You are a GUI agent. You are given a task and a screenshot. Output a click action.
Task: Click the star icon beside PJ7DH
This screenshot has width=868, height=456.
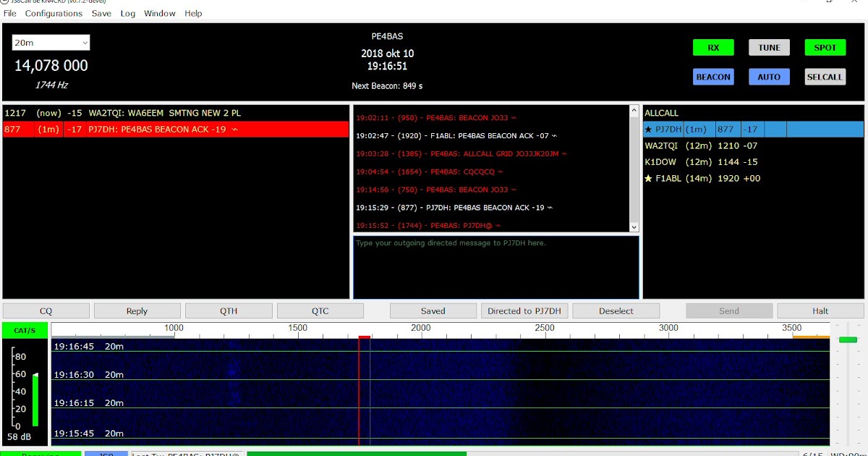pos(648,129)
